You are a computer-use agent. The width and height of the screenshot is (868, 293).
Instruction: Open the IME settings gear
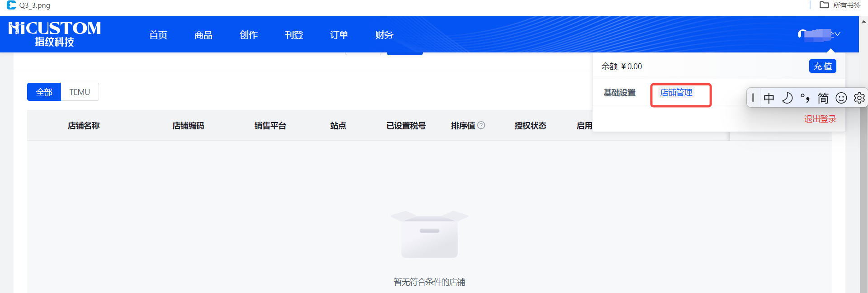click(859, 98)
